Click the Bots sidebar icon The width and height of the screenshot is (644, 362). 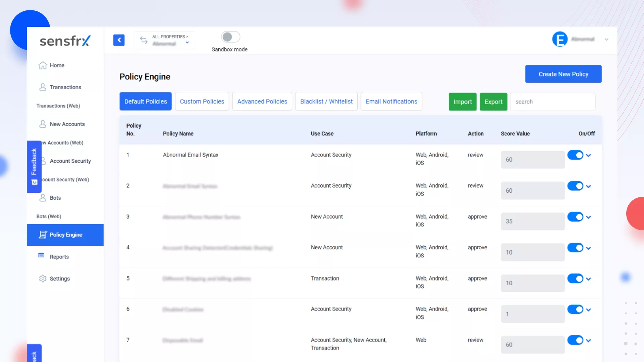pos(43,198)
